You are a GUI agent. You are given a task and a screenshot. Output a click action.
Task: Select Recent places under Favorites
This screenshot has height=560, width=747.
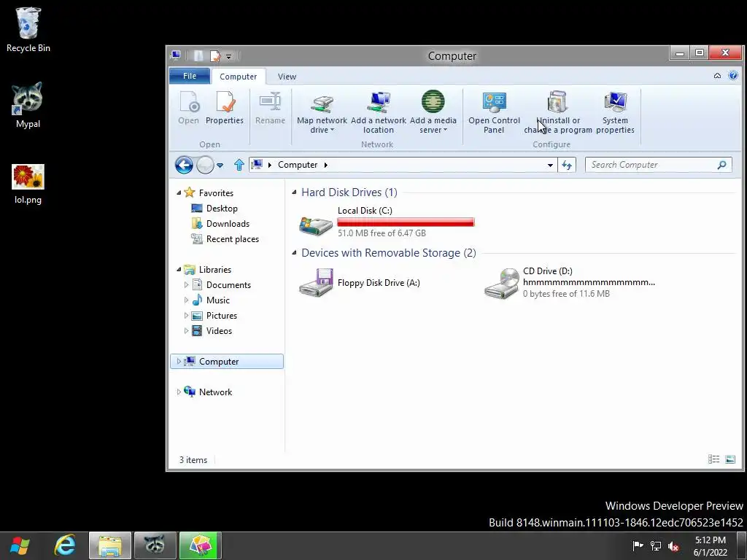233,239
